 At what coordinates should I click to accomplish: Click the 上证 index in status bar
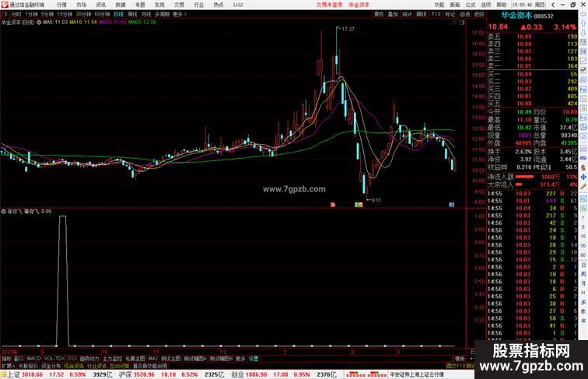(x=14, y=374)
